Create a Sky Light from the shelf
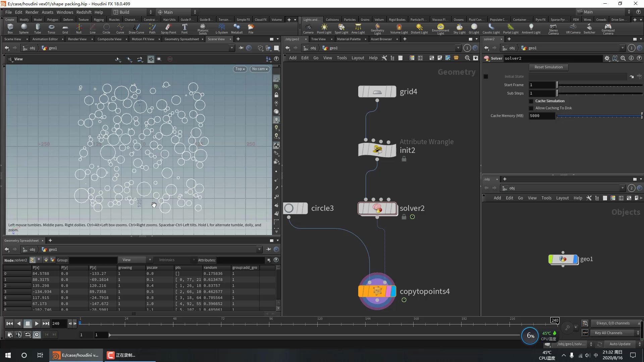The height and width of the screenshot is (362, 644). point(459,28)
